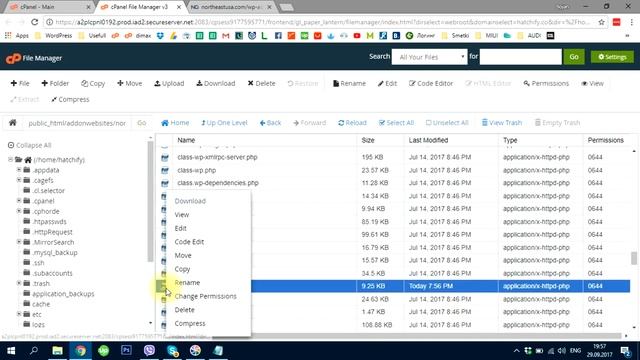
Task: Click the cPanel File Manager logo
Action: (34, 58)
